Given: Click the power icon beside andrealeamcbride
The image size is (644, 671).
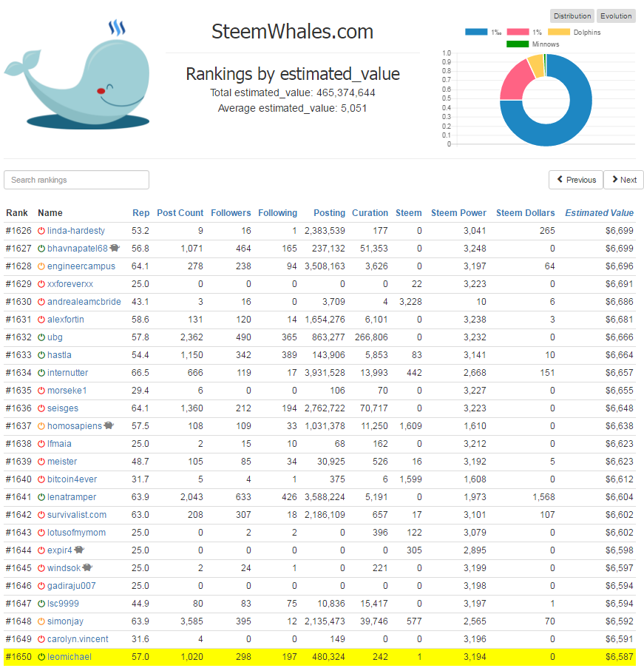Looking at the screenshot, I should (x=41, y=302).
